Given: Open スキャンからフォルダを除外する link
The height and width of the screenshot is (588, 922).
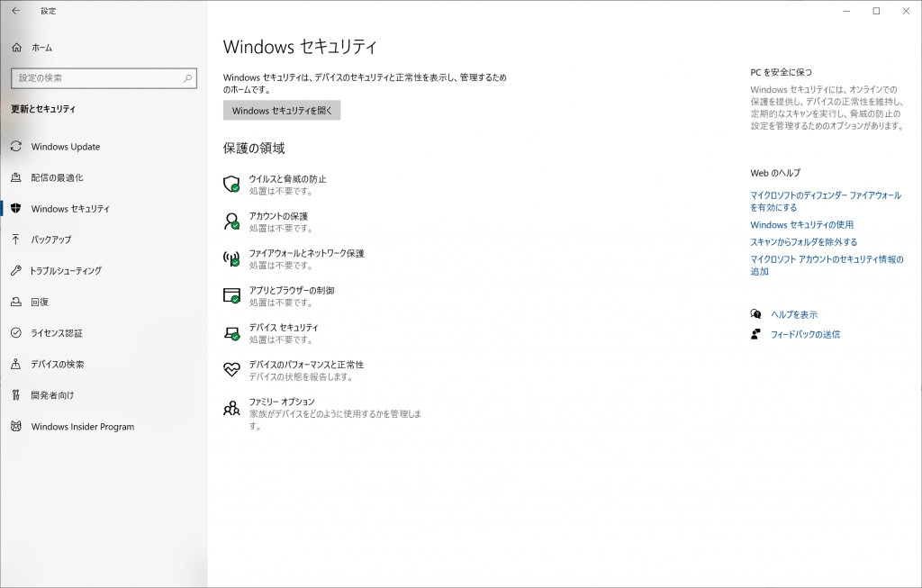Looking at the screenshot, I should (x=804, y=241).
